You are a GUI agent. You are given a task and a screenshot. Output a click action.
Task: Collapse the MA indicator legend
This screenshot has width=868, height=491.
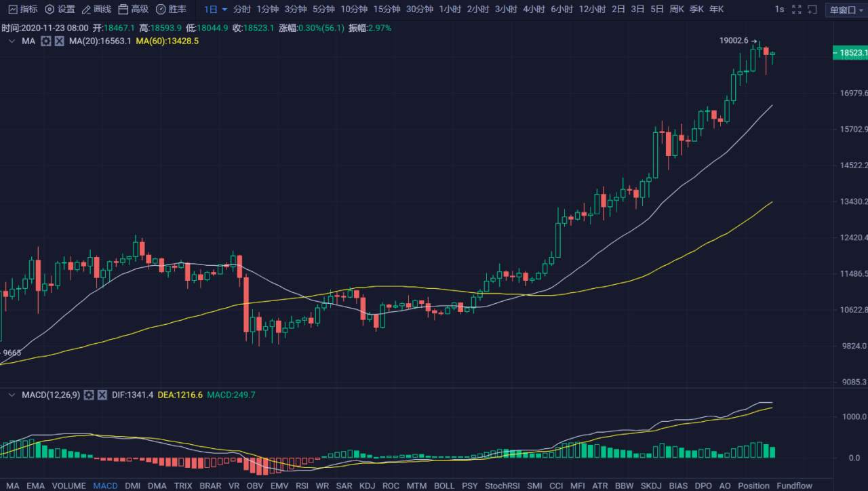pyautogui.click(x=12, y=41)
